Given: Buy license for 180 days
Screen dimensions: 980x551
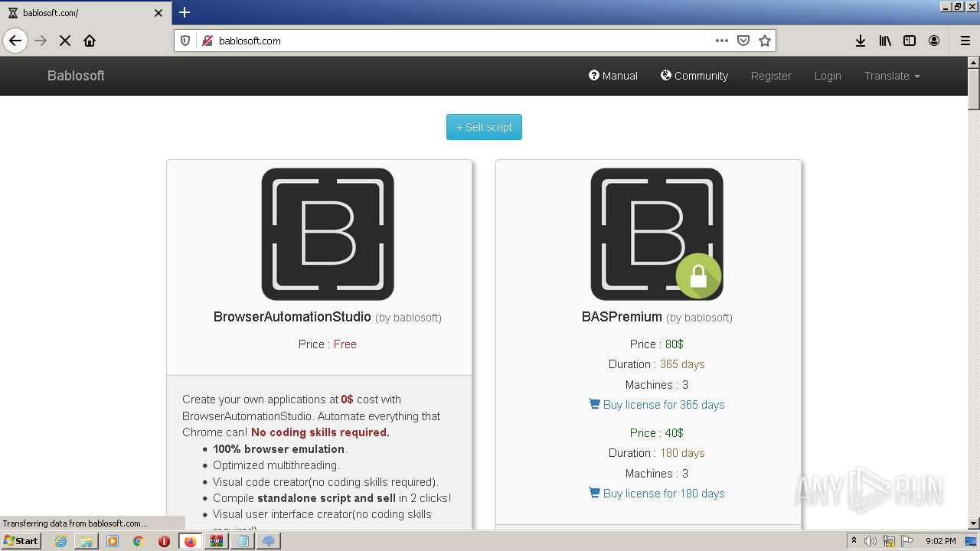Looking at the screenshot, I should [656, 494].
